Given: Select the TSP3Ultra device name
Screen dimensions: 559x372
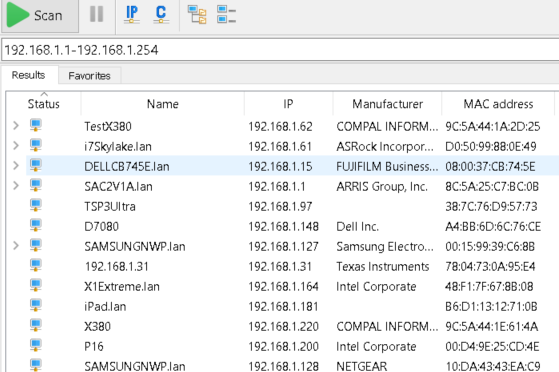Looking at the screenshot, I should point(110,207).
